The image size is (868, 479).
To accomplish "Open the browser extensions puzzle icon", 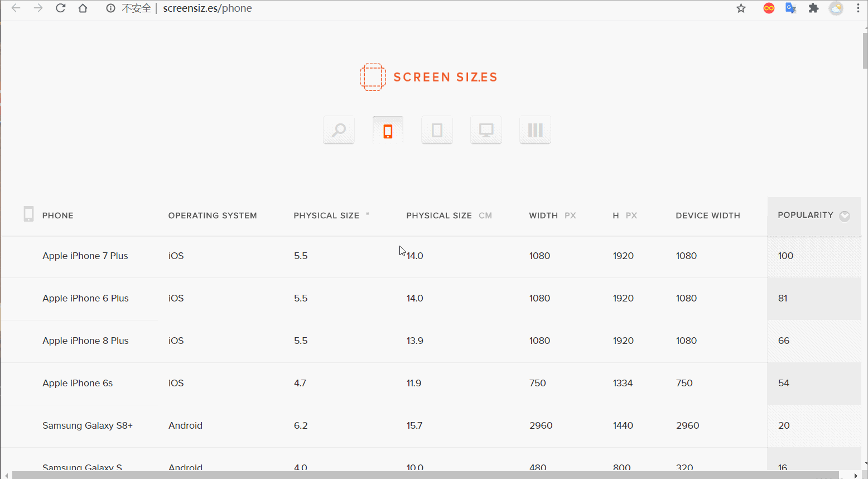I will [813, 8].
